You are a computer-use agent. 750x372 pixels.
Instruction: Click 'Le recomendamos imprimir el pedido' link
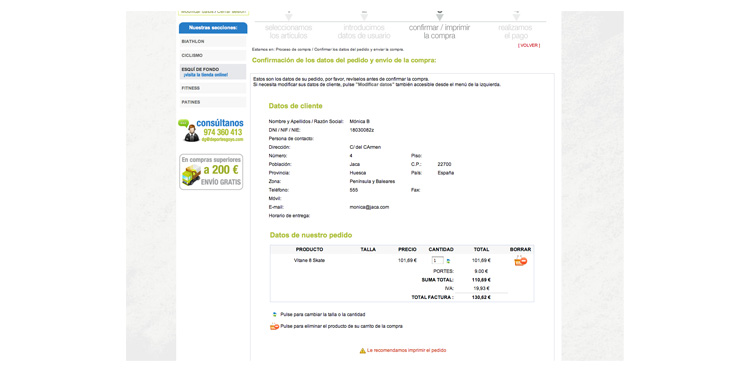pyautogui.click(x=407, y=350)
